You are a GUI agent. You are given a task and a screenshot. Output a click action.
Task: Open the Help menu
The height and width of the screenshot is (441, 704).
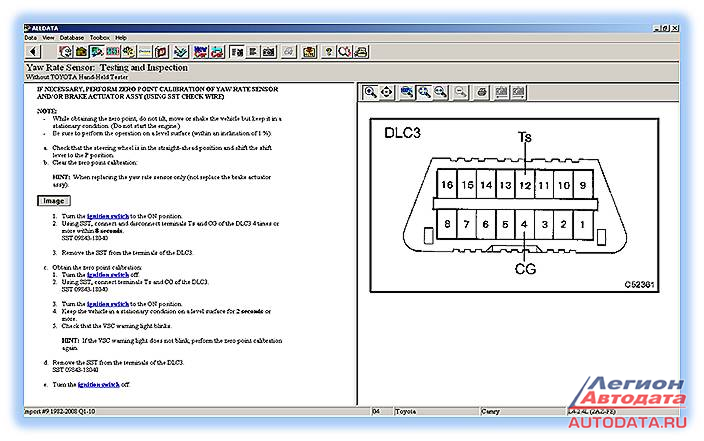[121, 38]
